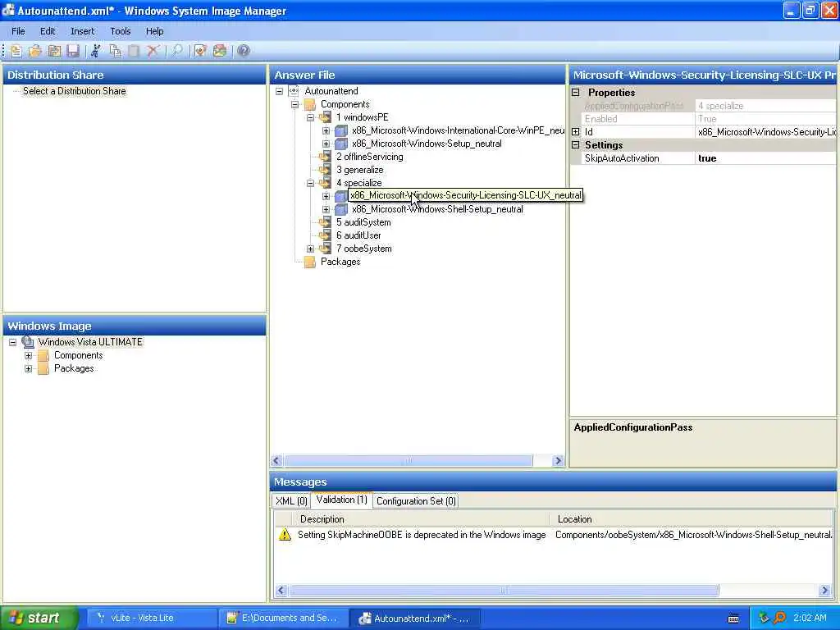Screen dimensions: 840x630
Task: Collapse the Windows Vista ULTIMATE image node
Action: 13,342
